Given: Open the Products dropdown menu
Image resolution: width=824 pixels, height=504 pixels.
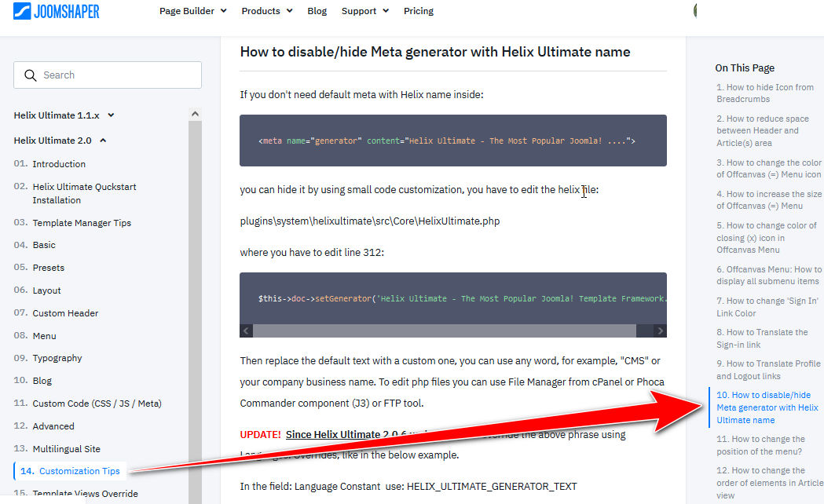Looking at the screenshot, I should [267, 11].
